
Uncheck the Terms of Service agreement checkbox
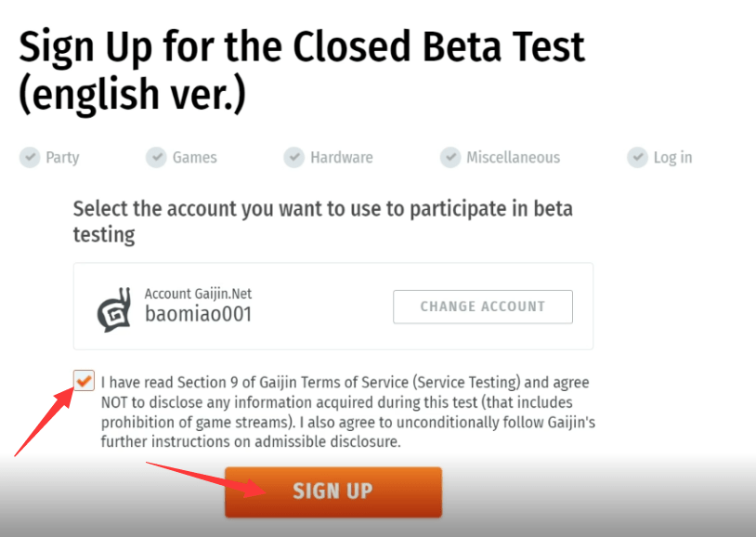point(84,381)
